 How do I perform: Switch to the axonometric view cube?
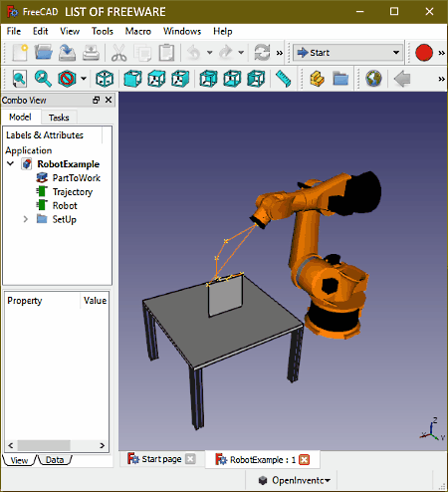105,79
